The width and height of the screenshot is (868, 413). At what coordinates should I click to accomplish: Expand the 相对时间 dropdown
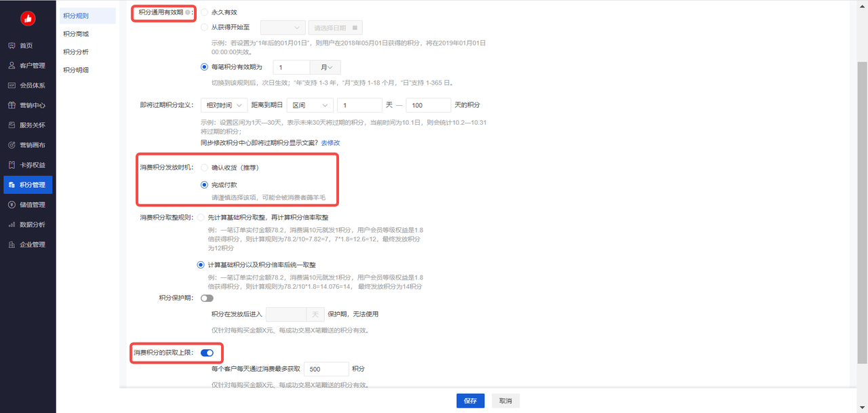(224, 105)
